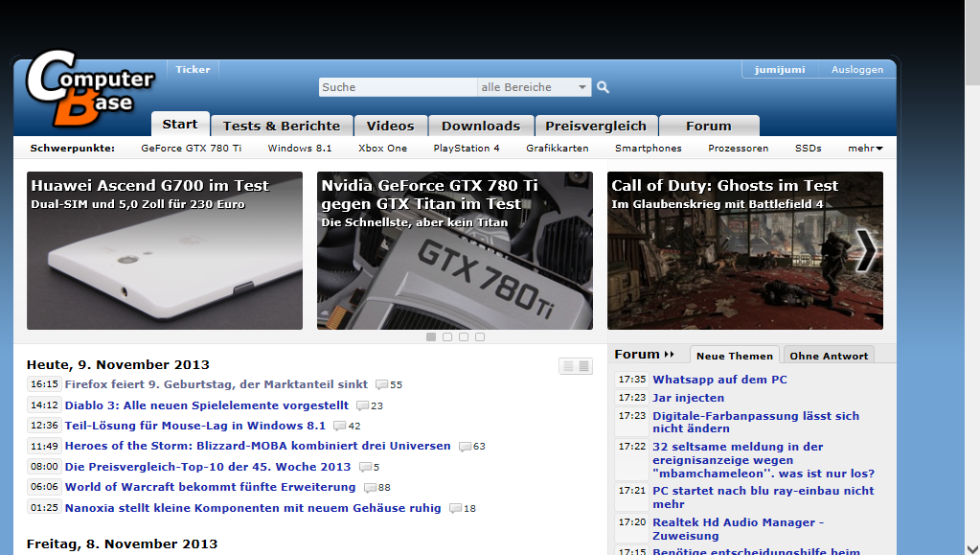980x555 pixels.
Task: Click the Forum double-arrow icon
Action: click(x=669, y=355)
